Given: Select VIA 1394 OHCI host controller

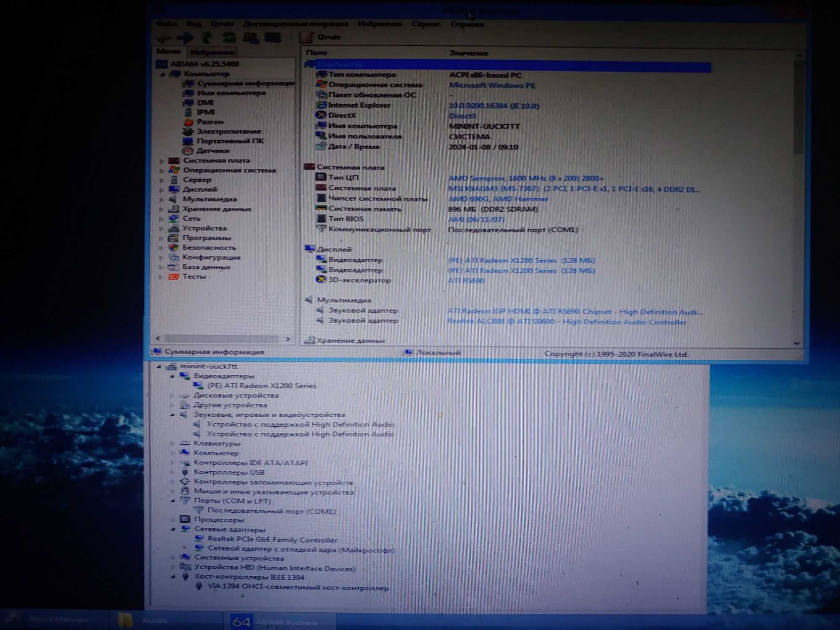Looking at the screenshot, I should click(x=298, y=588).
